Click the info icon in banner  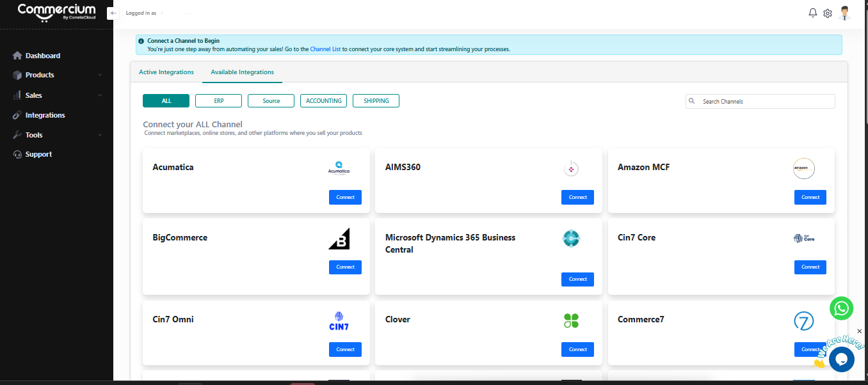[141, 41]
